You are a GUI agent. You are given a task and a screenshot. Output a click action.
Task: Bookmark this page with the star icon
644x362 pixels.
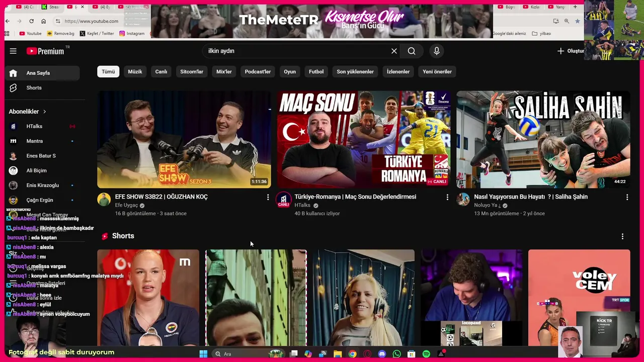click(577, 21)
